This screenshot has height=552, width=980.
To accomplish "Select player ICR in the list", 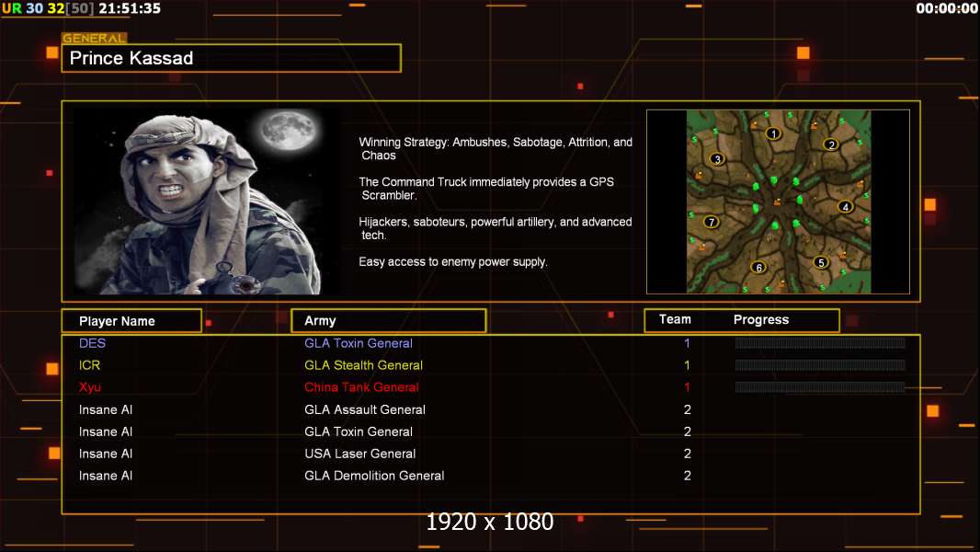I will pos(89,365).
